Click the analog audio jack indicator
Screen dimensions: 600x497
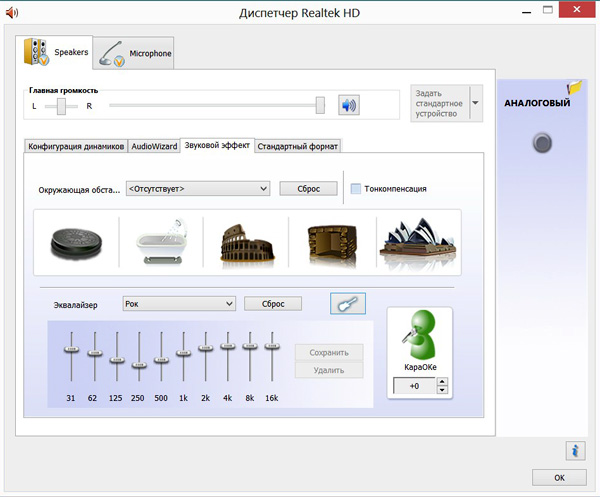coord(542,144)
